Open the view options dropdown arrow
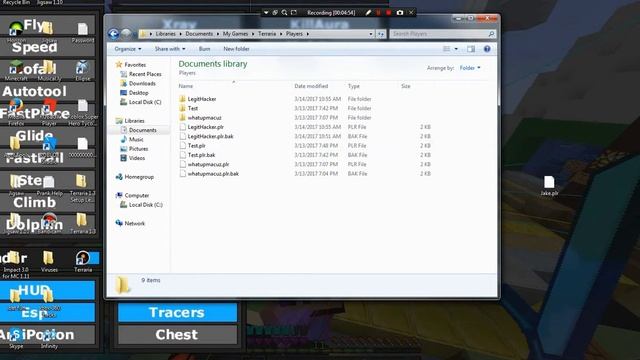The width and height of the screenshot is (640, 360). coord(456,49)
